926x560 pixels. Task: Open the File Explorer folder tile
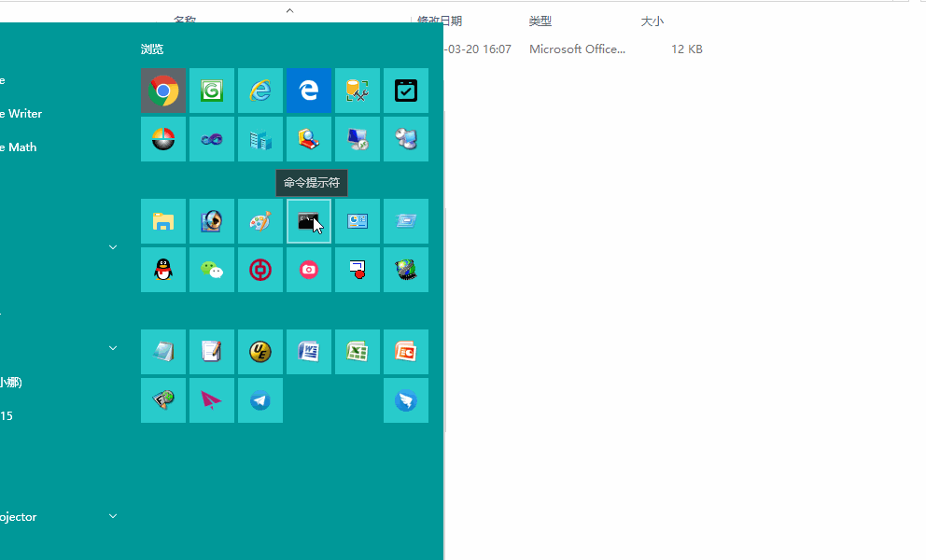tap(163, 221)
